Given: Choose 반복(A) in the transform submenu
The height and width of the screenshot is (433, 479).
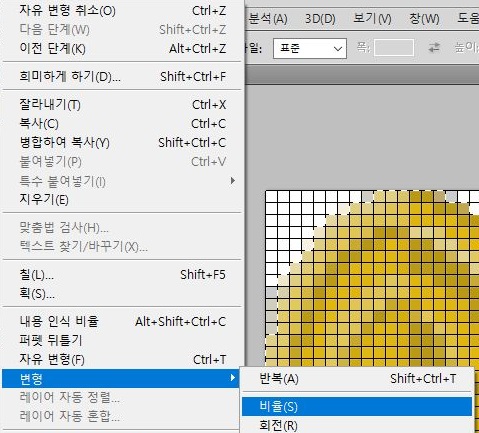Looking at the screenshot, I should (357, 379).
